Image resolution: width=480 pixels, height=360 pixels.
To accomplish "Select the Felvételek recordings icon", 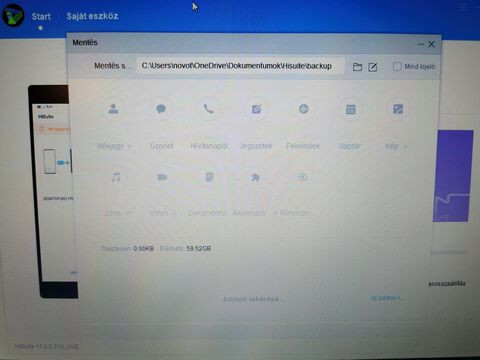I will pos(304,109).
